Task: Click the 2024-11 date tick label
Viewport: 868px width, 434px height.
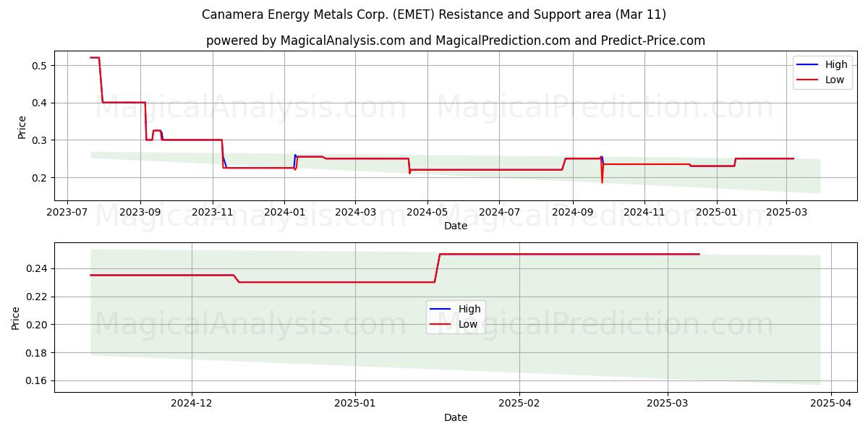Action: click(x=644, y=212)
